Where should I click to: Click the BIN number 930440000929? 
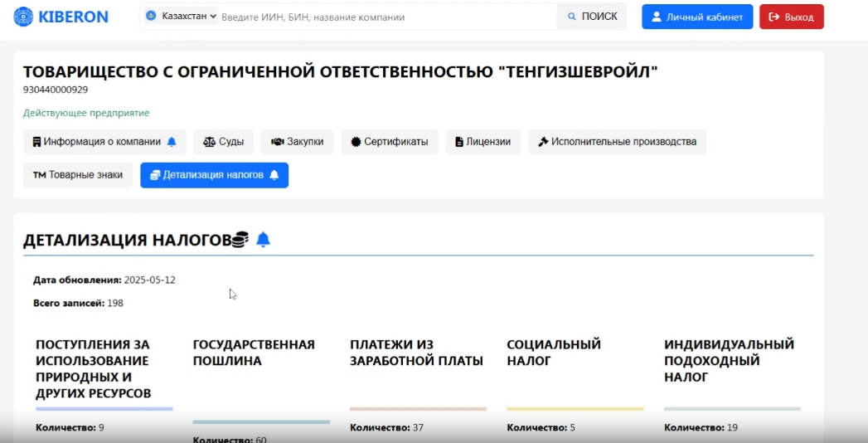pyautogui.click(x=56, y=90)
